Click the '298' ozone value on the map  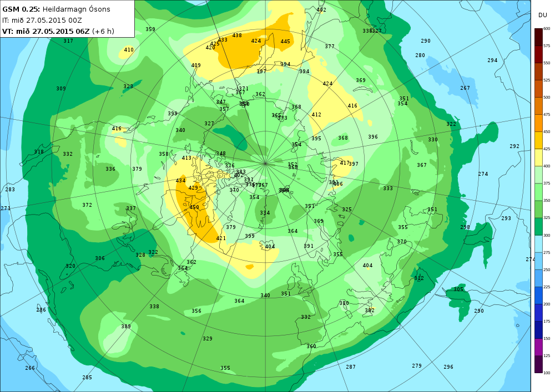(x=465, y=227)
